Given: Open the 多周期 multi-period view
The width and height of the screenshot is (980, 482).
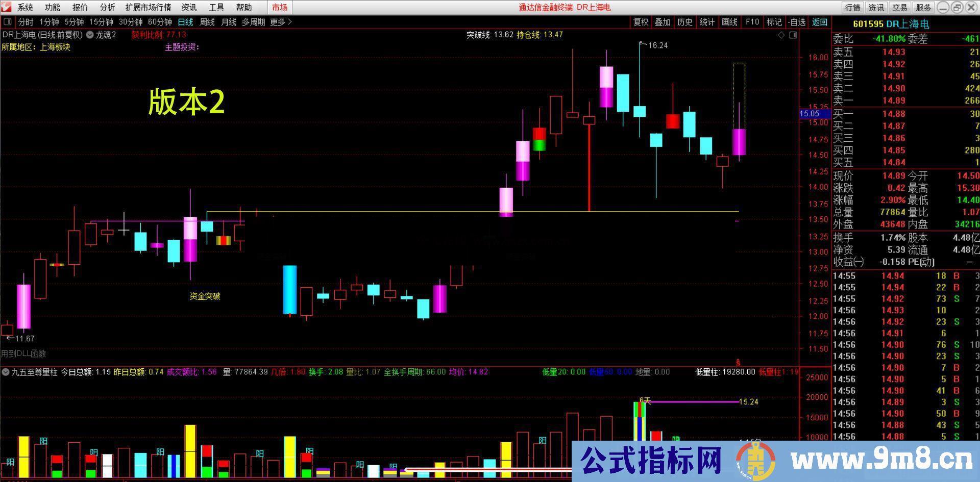Looking at the screenshot, I should click(x=253, y=22).
